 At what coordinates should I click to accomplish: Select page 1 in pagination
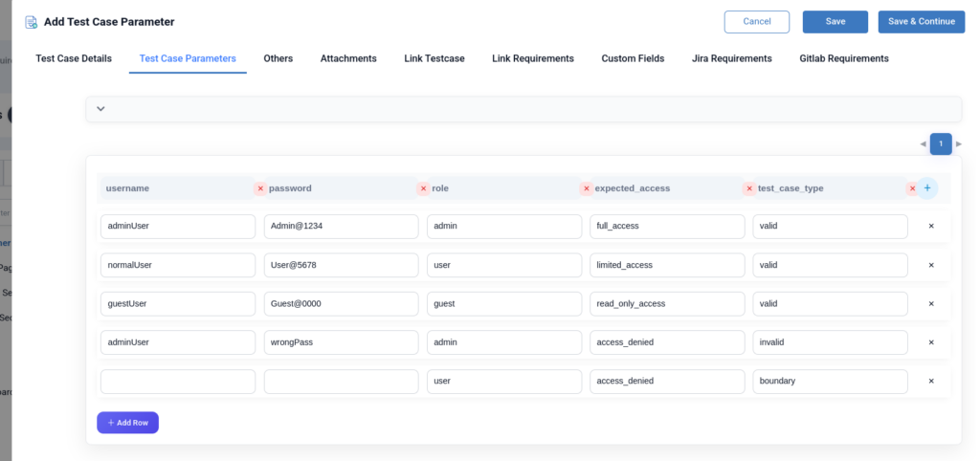click(941, 144)
